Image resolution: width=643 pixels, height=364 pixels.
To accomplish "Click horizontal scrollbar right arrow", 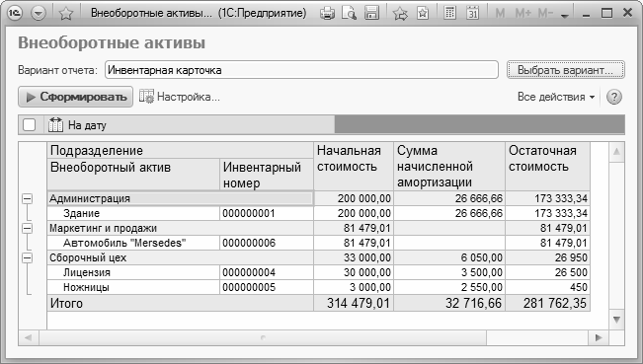I will coord(599,337).
